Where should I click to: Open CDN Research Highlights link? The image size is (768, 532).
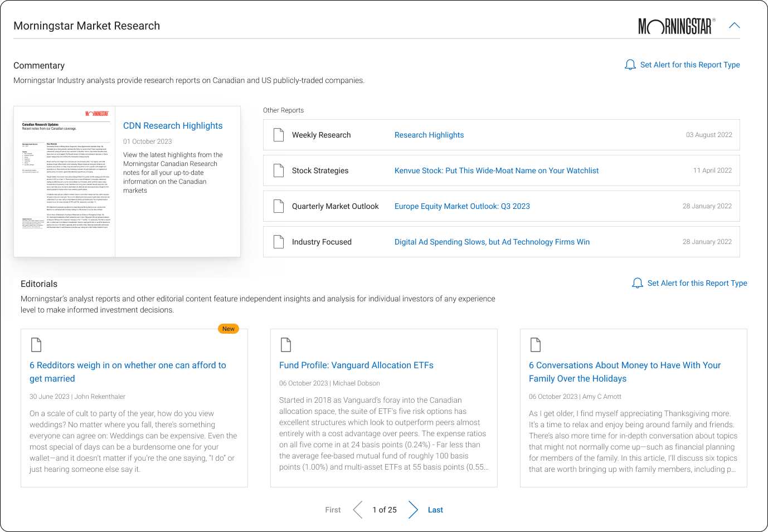pyautogui.click(x=173, y=126)
